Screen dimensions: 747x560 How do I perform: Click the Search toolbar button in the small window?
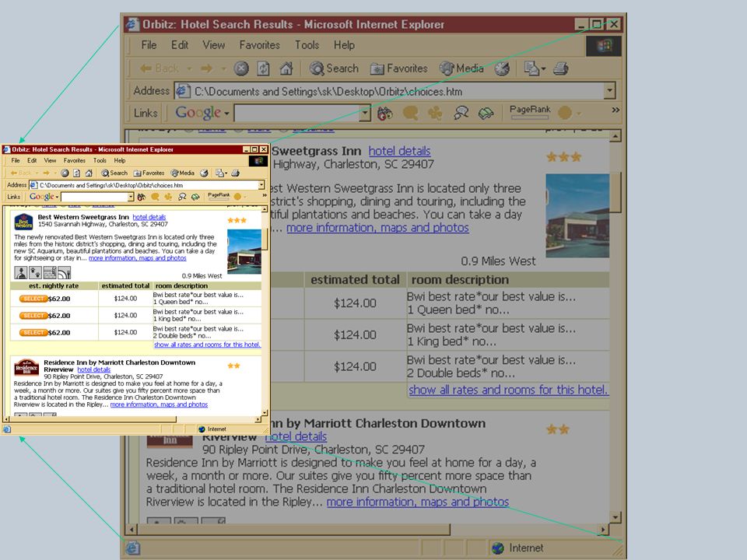tap(114, 173)
